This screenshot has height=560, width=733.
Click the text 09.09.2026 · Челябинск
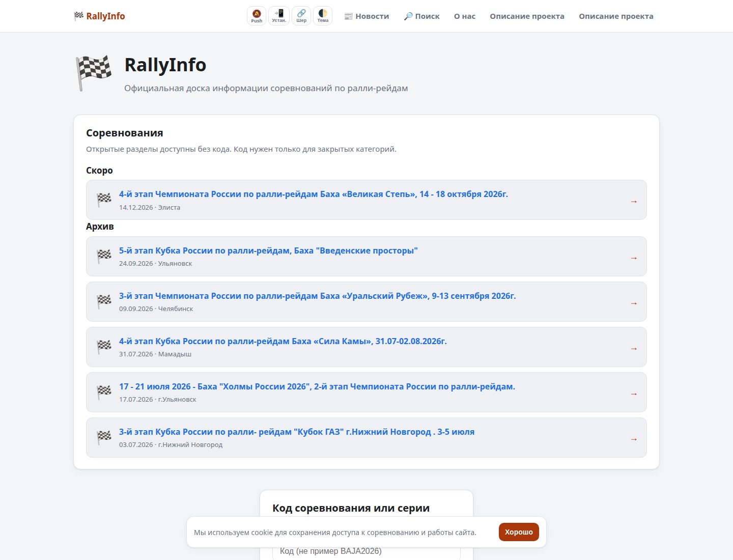click(x=156, y=309)
